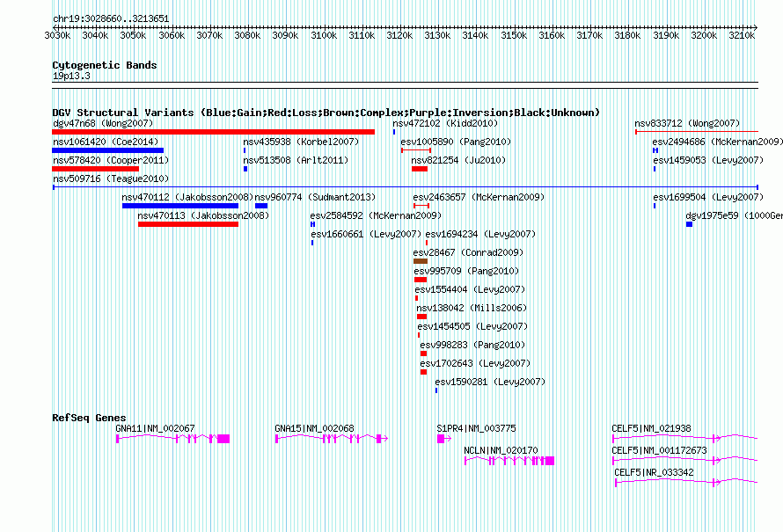
Task: Select the 19p13.3 band label
Action: (71, 76)
